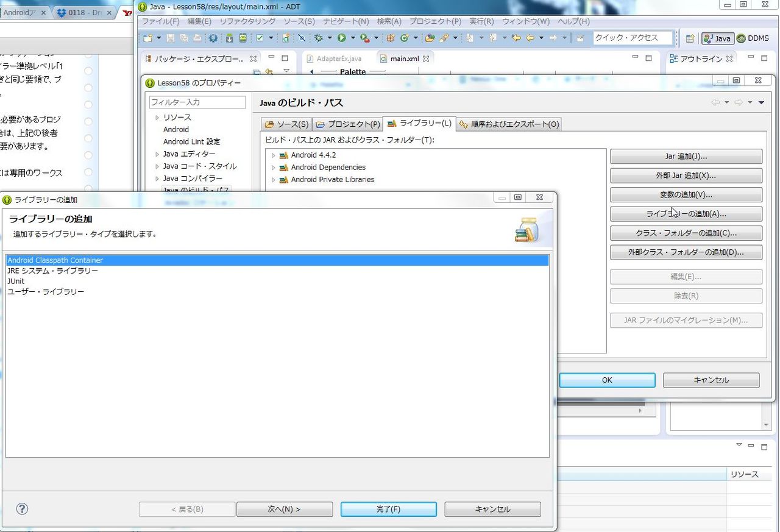Click the Print icon in the ADT toolbar
This screenshot has height=532, width=780.
[197, 38]
